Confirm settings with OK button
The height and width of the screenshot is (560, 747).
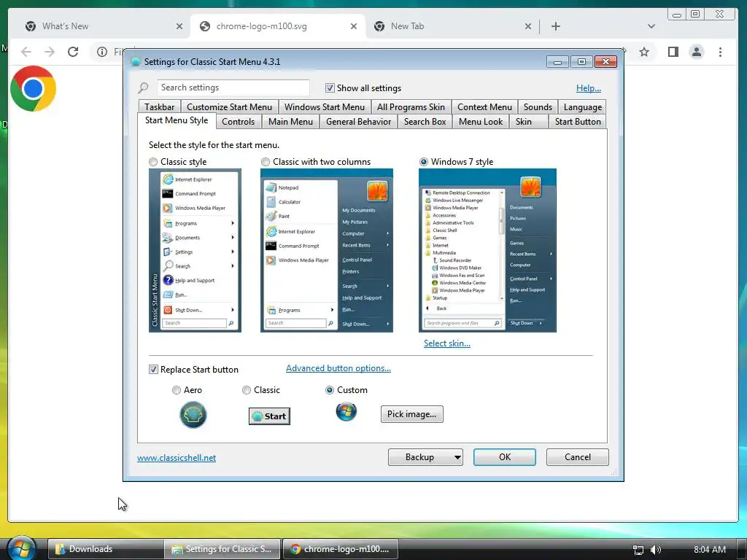pos(505,457)
